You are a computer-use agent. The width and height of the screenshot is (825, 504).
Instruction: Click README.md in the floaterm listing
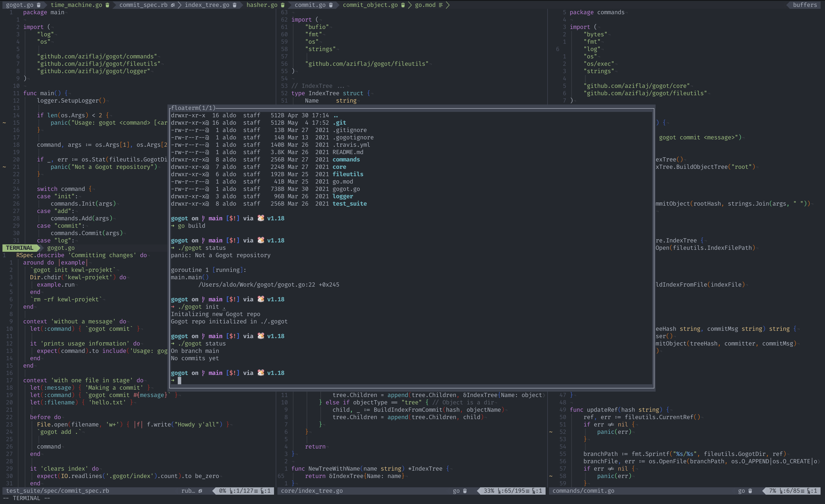347,152
